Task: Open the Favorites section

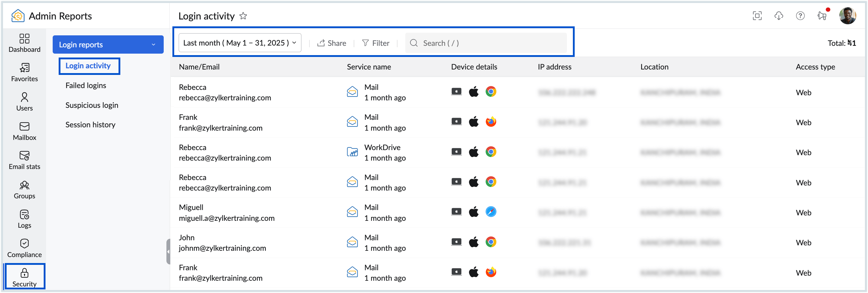Action: click(x=24, y=73)
